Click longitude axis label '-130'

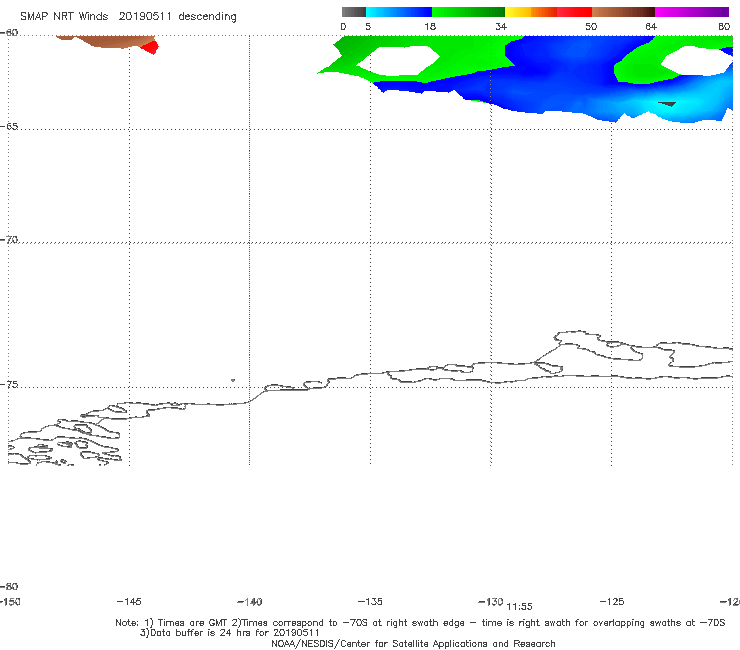(x=491, y=601)
